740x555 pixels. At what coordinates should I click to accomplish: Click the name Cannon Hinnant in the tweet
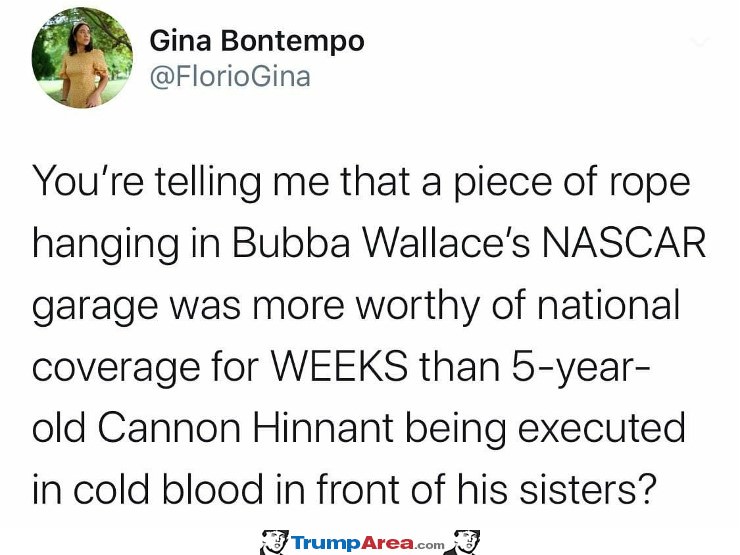245,428
